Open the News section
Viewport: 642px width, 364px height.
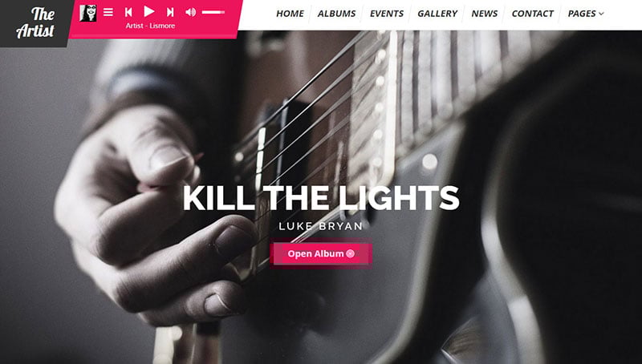485,14
